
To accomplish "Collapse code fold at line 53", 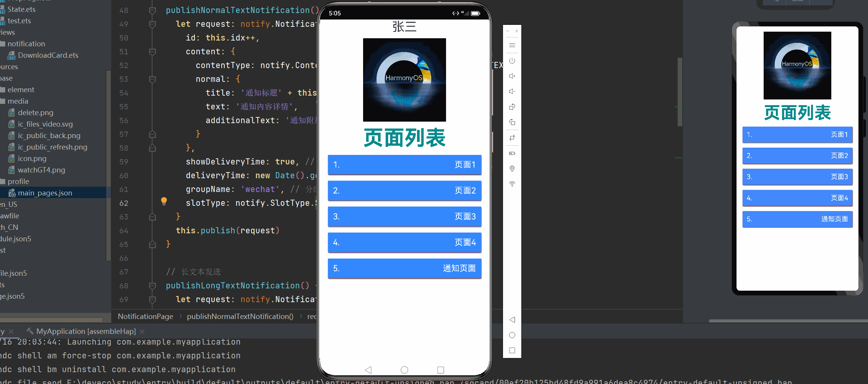I will tap(152, 79).
